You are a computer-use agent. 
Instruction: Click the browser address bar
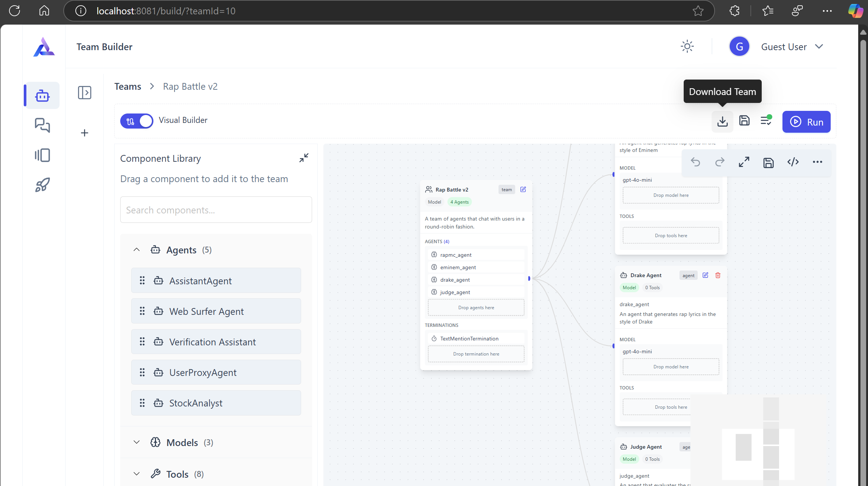(388, 11)
